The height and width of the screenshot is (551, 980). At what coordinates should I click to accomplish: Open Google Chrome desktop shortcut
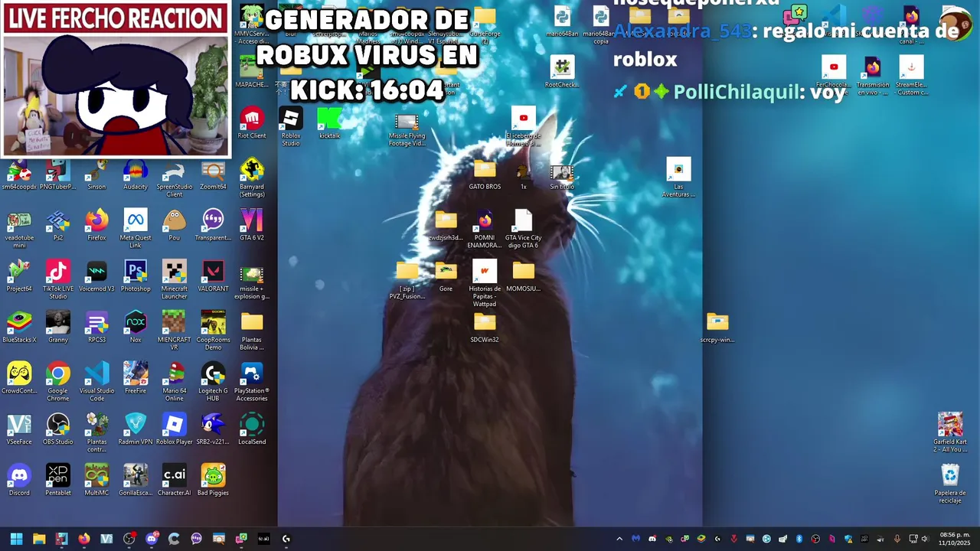(x=57, y=382)
